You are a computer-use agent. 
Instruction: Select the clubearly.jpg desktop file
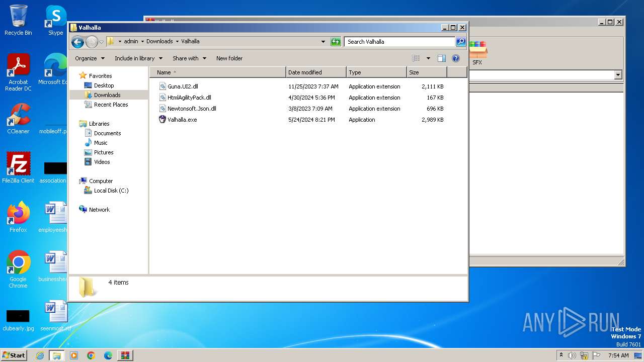(18, 320)
